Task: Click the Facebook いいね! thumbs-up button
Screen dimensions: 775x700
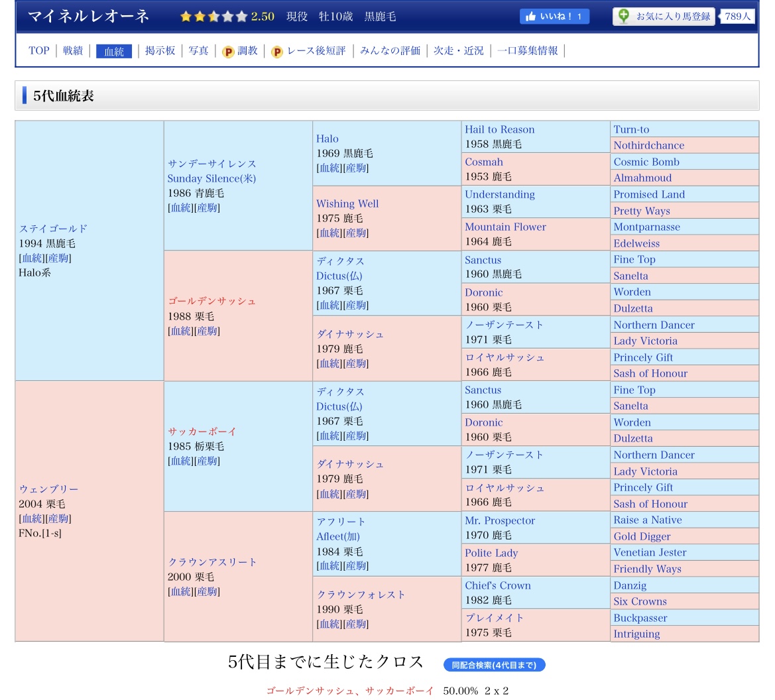Action: click(x=554, y=17)
